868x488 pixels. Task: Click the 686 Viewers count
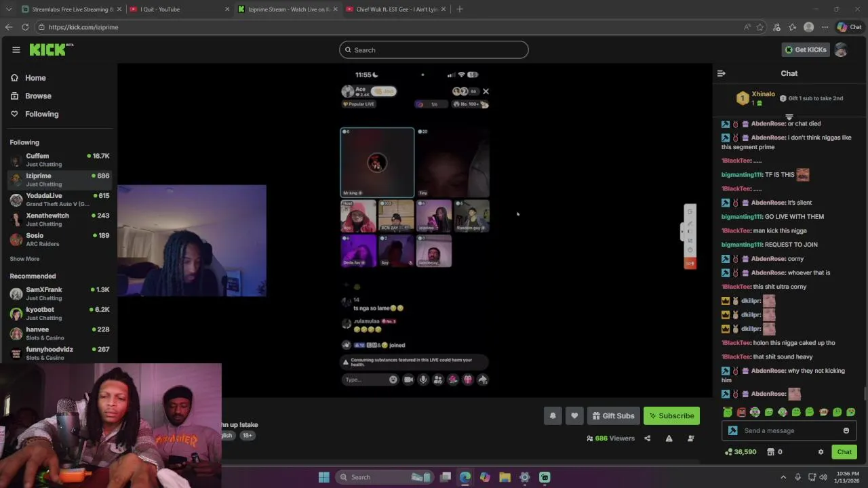pyautogui.click(x=610, y=439)
